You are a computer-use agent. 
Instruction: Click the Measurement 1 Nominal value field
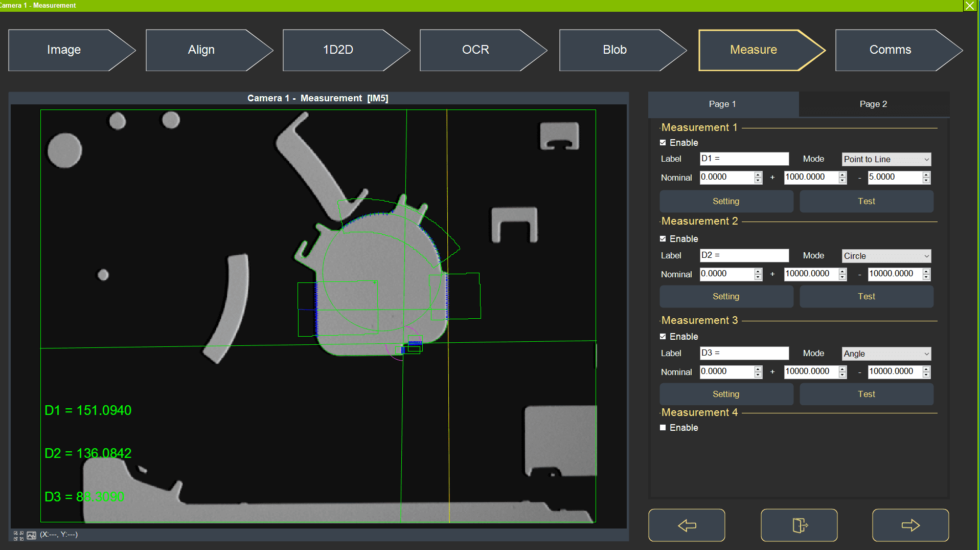(x=727, y=178)
